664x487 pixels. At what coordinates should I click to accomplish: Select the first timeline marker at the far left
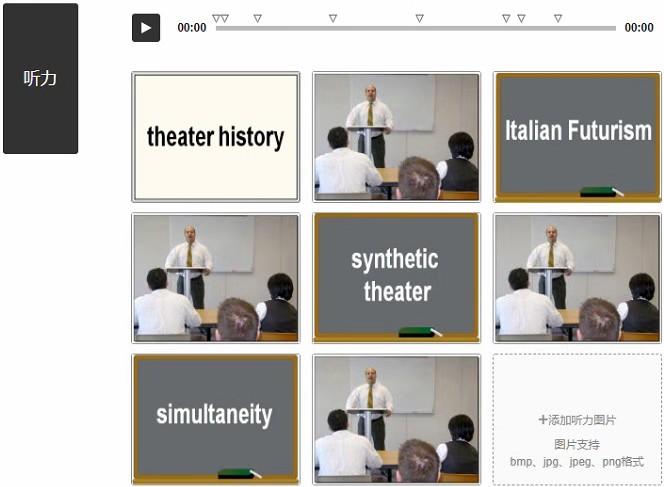(216, 18)
